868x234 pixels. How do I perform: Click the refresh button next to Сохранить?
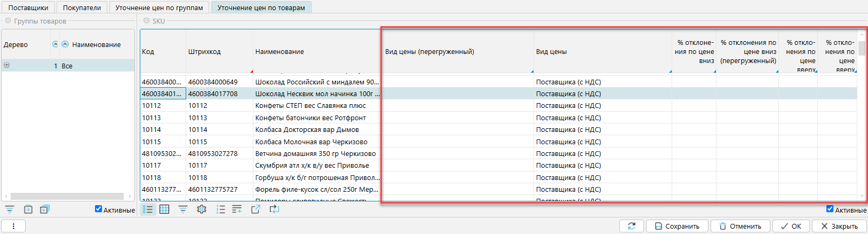pos(632,226)
